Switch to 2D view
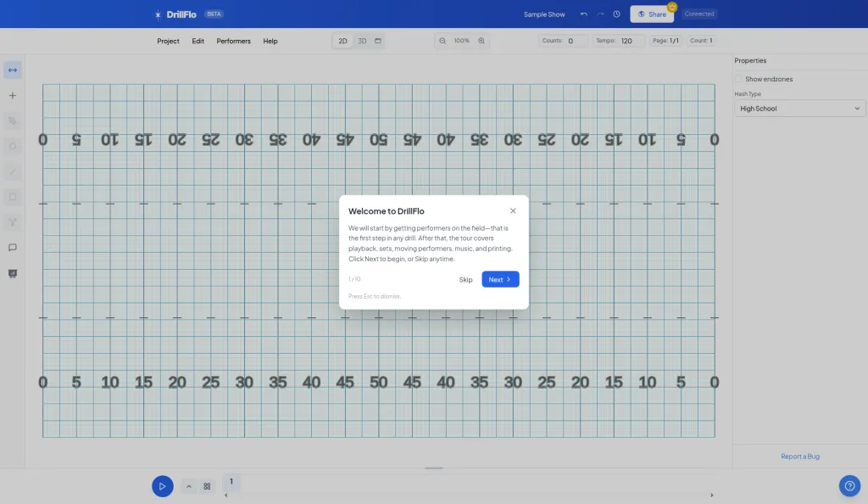Image resolution: width=868 pixels, height=504 pixels. pos(342,41)
